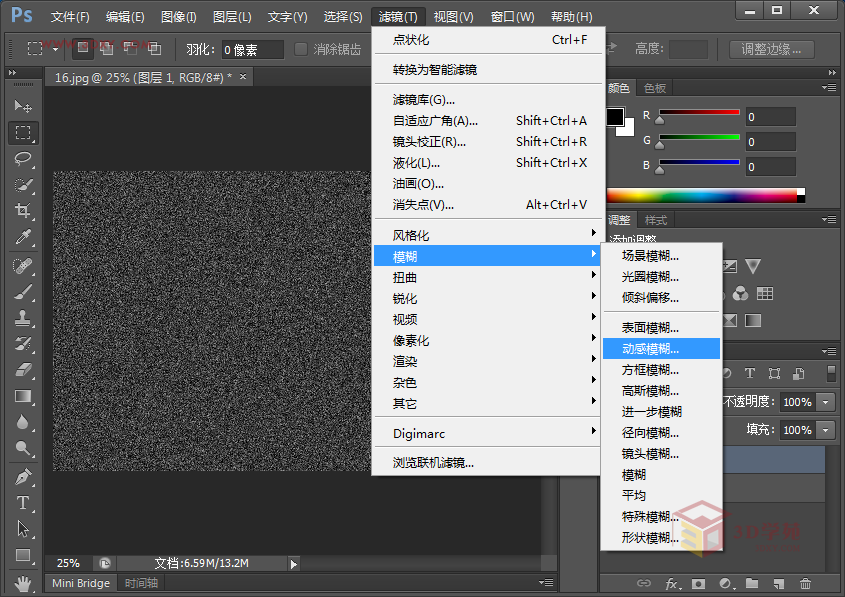
Task: Select the Brush tool
Action: point(23,292)
